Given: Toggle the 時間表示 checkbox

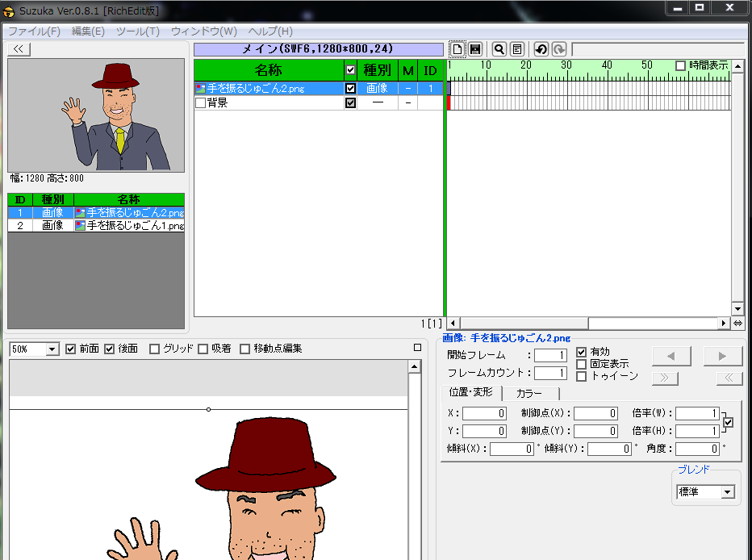Looking at the screenshot, I should point(680,65).
